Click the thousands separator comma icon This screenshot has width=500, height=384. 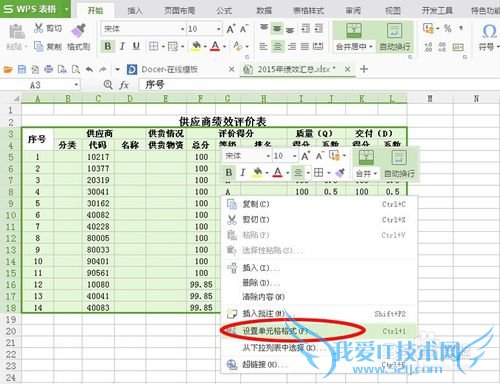click(x=461, y=28)
